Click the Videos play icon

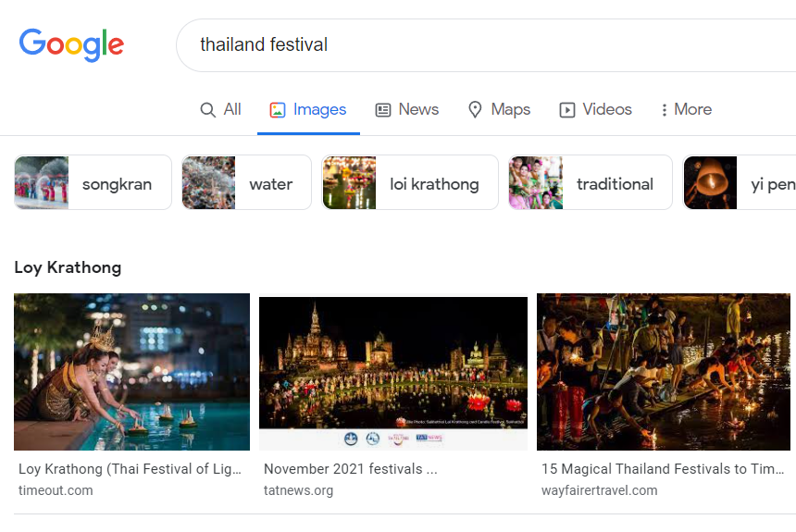[567, 110]
